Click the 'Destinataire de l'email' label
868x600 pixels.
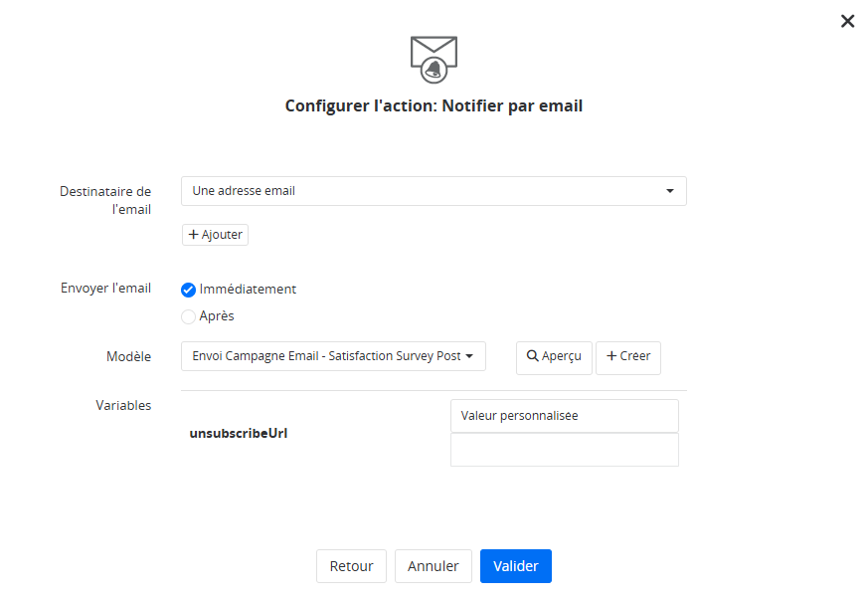tap(105, 200)
